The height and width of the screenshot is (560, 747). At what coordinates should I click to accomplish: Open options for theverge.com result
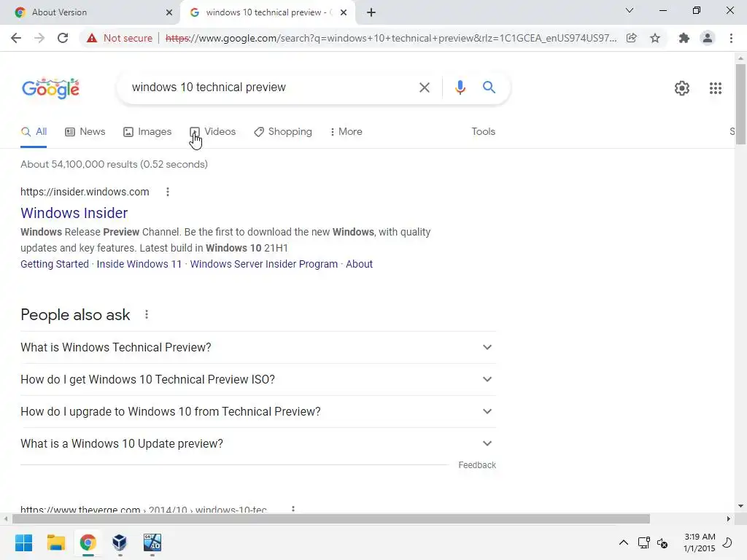(293, 509)
